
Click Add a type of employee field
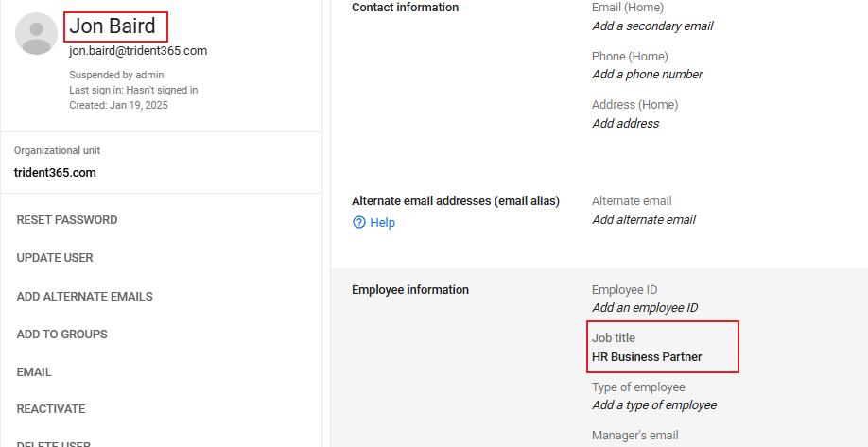(653, 405)
